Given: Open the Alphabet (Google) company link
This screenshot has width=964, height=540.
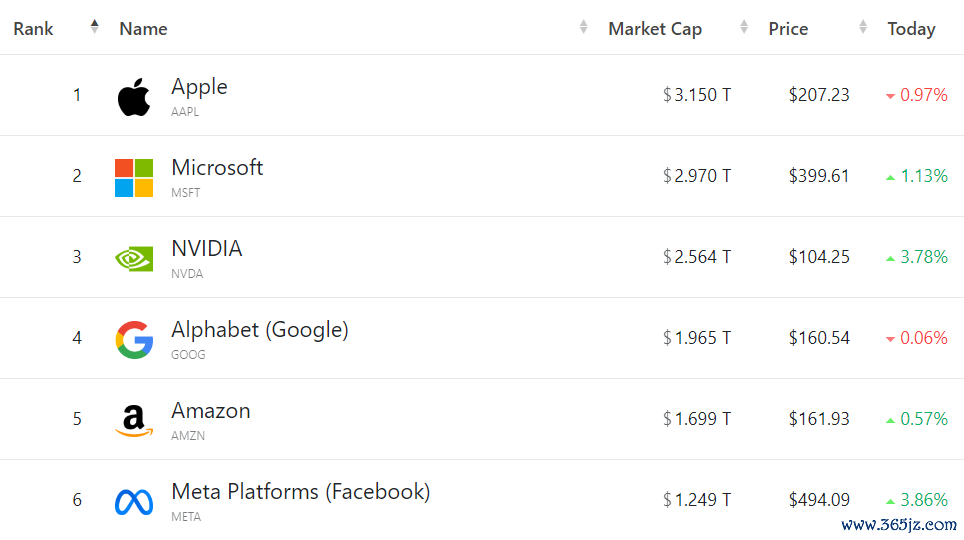Looking at the screenshot, I should [x=259, y=330].
